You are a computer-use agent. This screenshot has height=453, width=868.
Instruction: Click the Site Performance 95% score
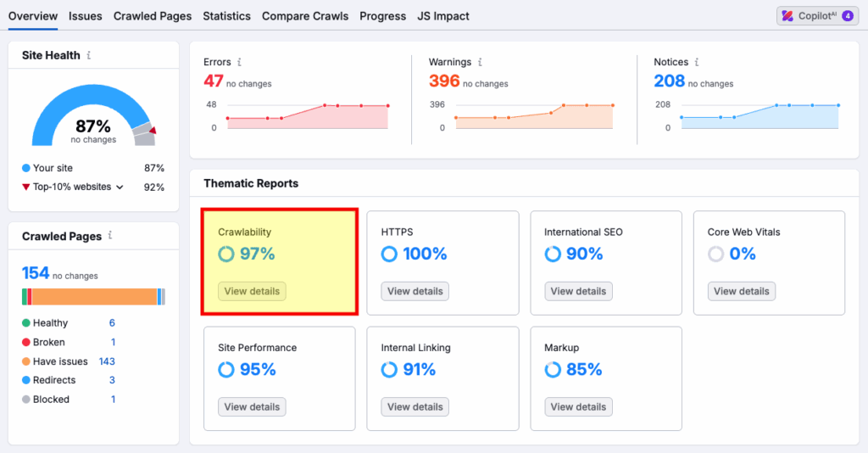pos(258,369)
